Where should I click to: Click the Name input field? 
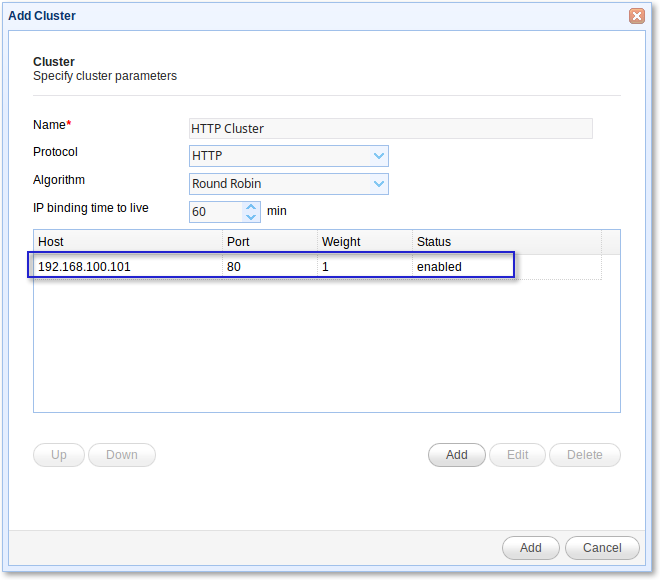pos(391,128)
